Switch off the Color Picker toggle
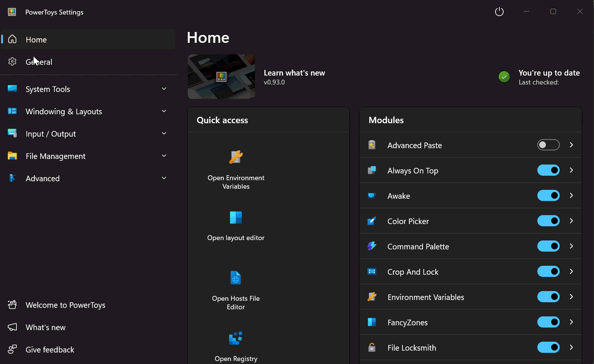The height and width of the screenshot is (364, 594). pos(549,221)
